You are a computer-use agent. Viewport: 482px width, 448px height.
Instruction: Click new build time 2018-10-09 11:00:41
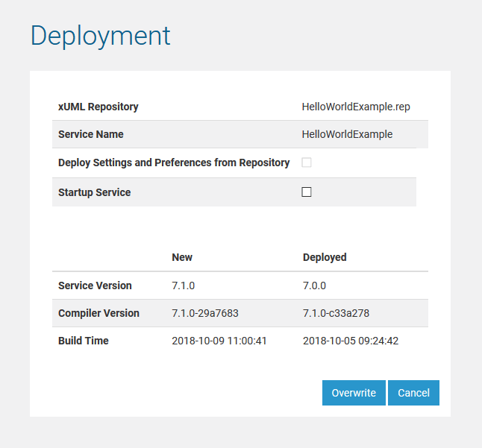(219, 341)
